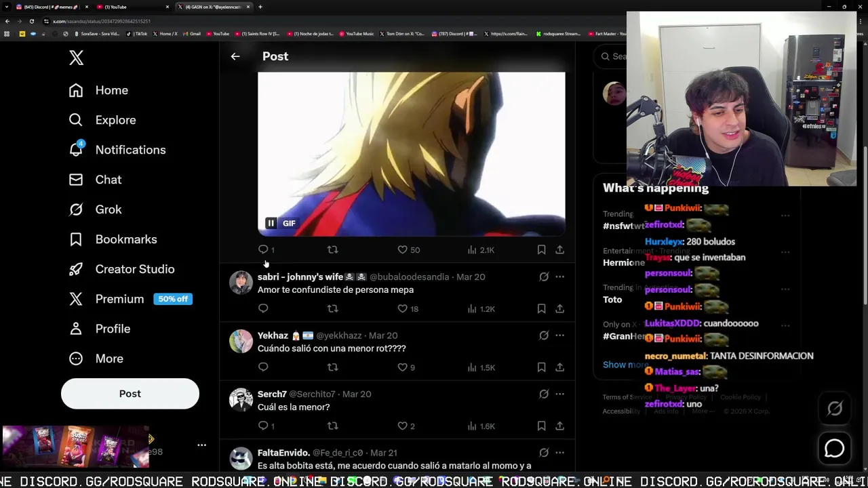Viewport: 868px width, 488px height.
Task: Reply to sabri's comment
Action: [x=263, y=308]
